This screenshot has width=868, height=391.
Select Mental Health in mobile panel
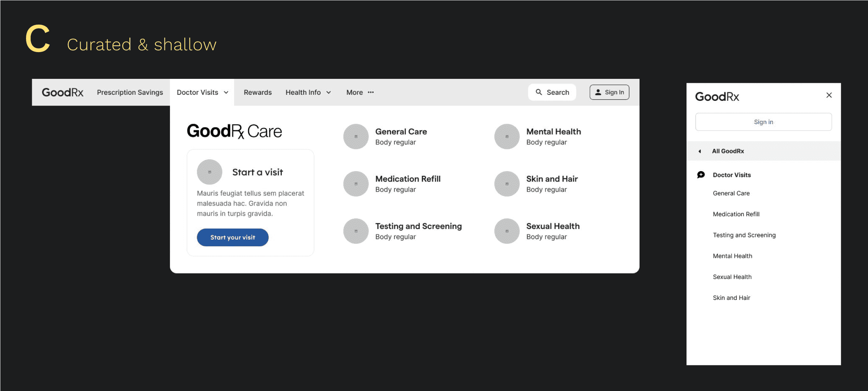732,256
